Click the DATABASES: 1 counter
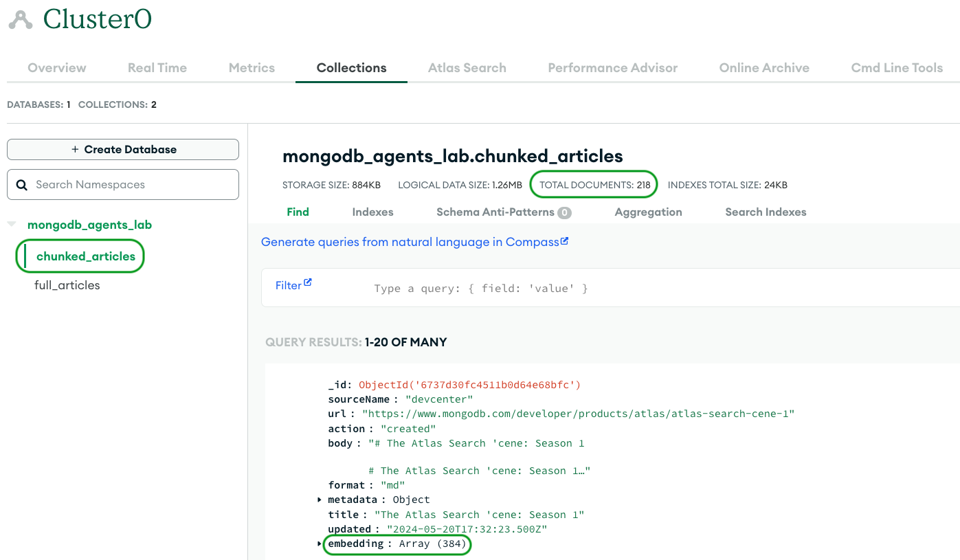Screen dimensions: 960x560 pos(38,105)
